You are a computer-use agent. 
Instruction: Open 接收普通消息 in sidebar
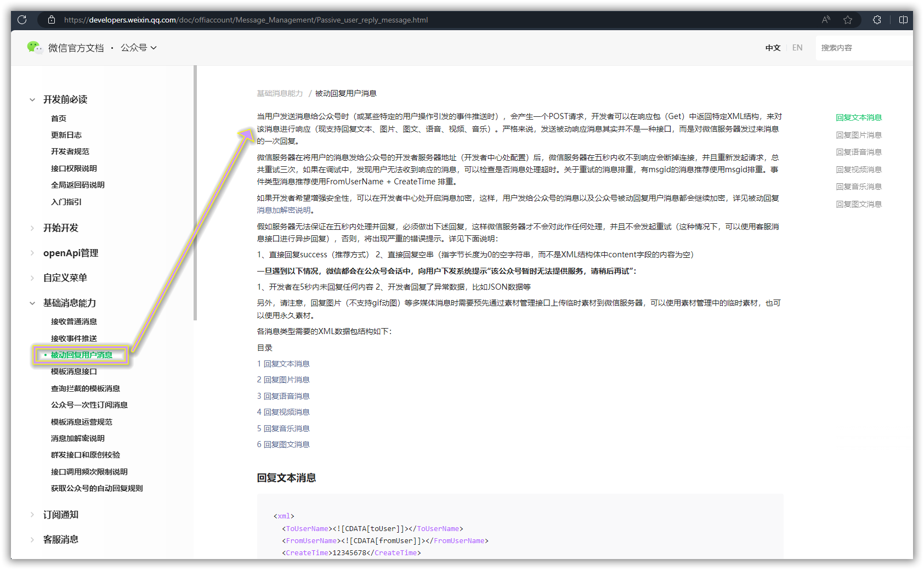74,321
